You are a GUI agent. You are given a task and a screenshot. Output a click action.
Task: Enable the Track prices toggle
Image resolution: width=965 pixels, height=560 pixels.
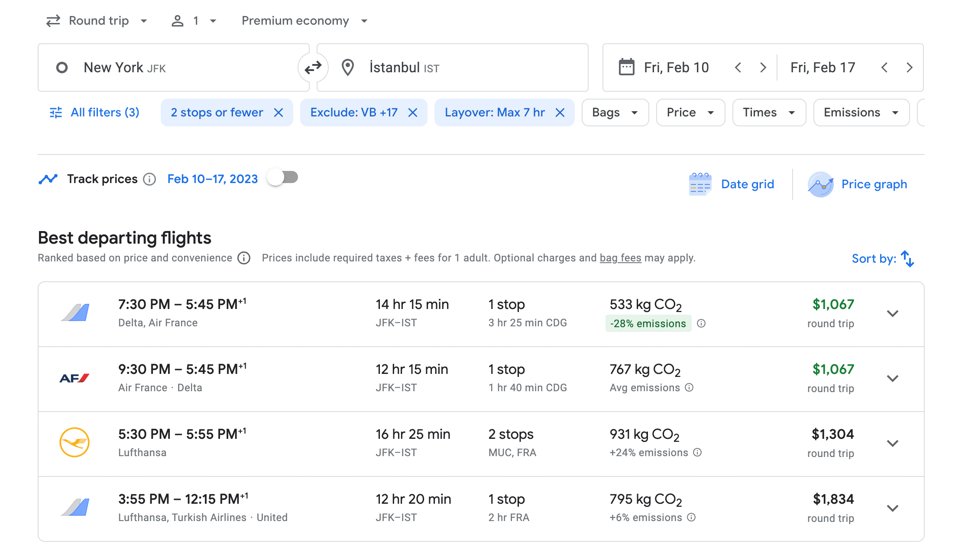coord(282,177)
